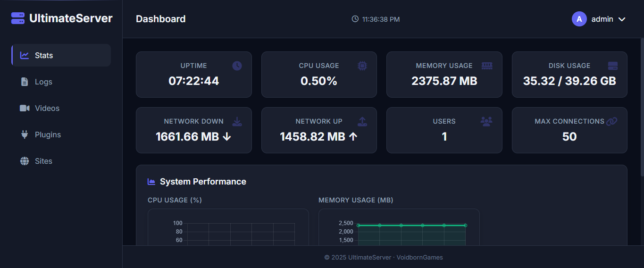644x268 pixels.
Task: Click the CPU usage value 0.50%
Action: pos(319,81)
